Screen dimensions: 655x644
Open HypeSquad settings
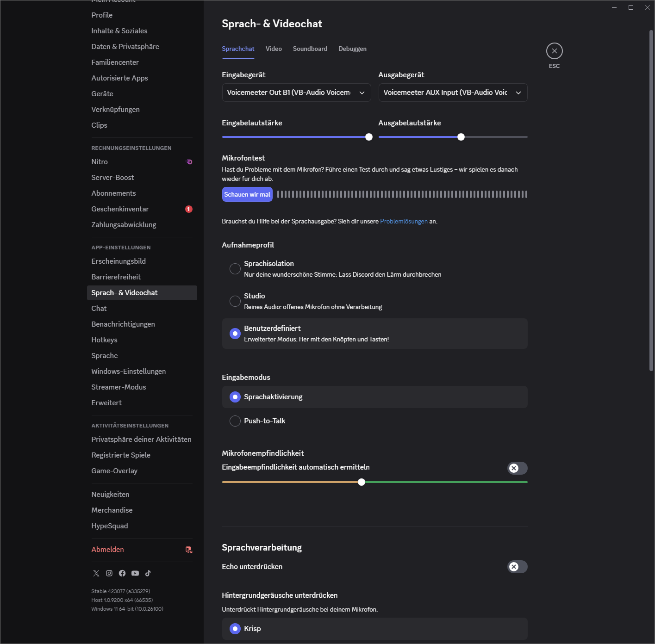142,526
